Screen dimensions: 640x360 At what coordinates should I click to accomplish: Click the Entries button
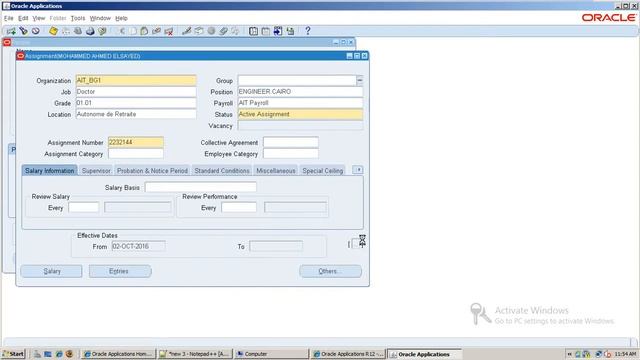tap(120, 271)
